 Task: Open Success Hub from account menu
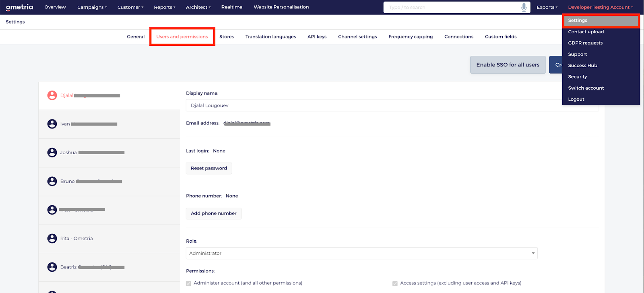[x=582, y=66]
